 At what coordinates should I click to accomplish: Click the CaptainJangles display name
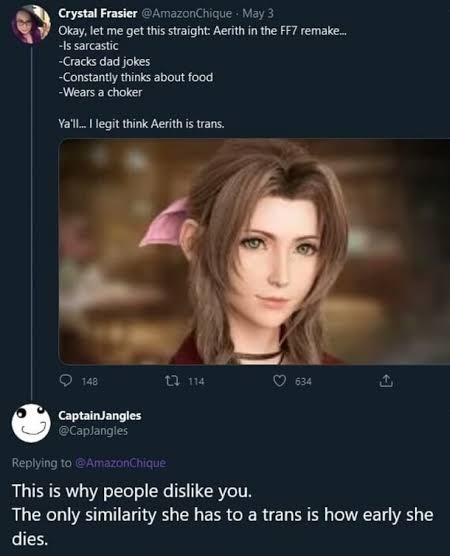100,415
